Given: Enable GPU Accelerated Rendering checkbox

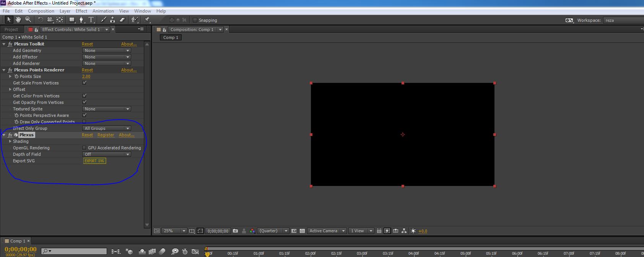Looking at the screenshot, I should pyautogui.click(x=85, y=148).
